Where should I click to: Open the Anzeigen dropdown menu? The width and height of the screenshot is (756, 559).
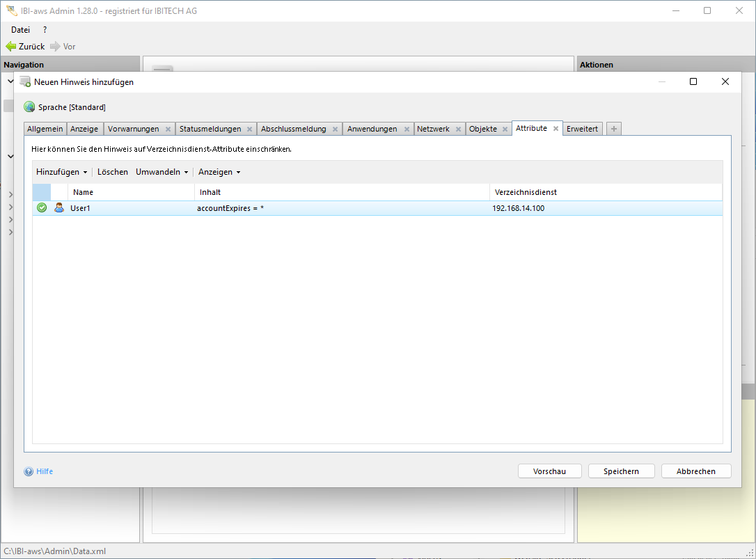point(219,172)
